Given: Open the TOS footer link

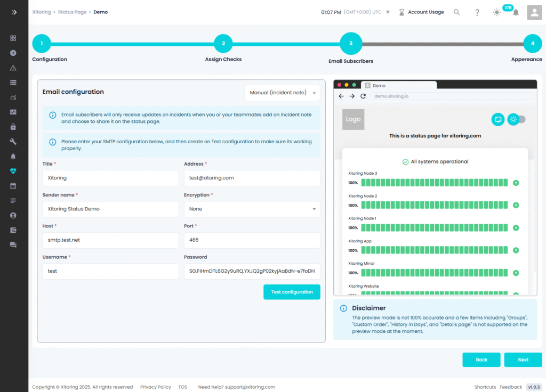Looking at the screenshot, I should pos(183,387).
